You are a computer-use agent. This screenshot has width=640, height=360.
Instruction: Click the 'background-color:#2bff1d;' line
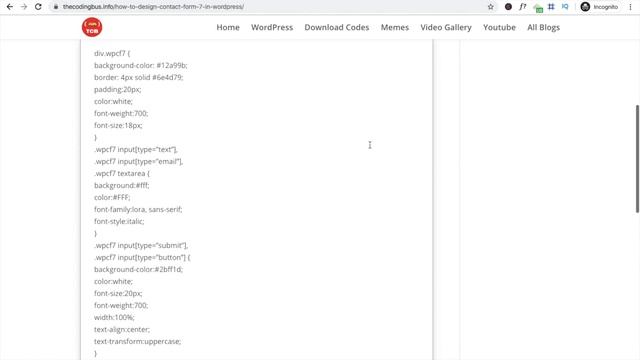(138, 269)
